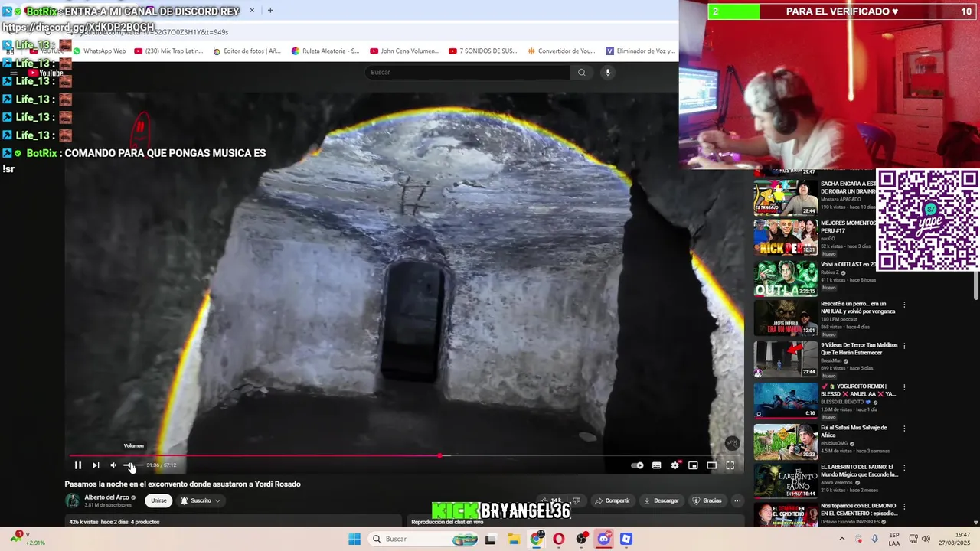980x551 pixels.
Task: Open the ESP LAA language selector
Action: (x=894, y=539)
